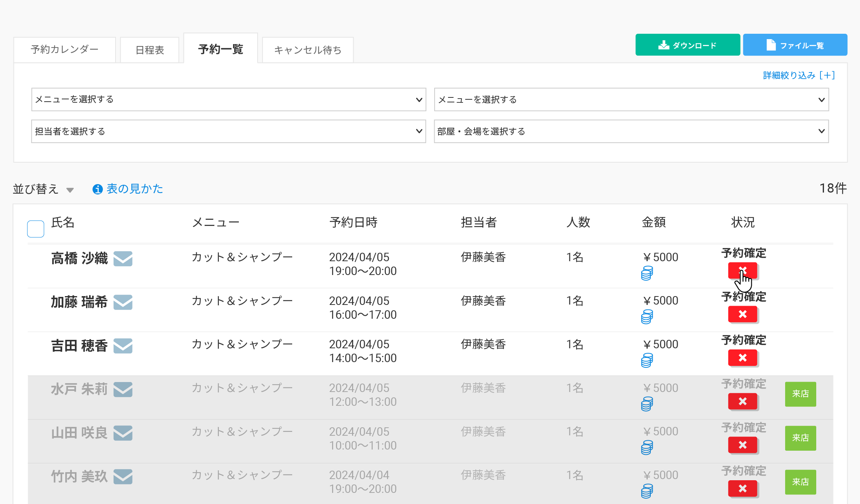Click mail icon next to 水戸 朱莉
The image size is (860, 504).
123,389
